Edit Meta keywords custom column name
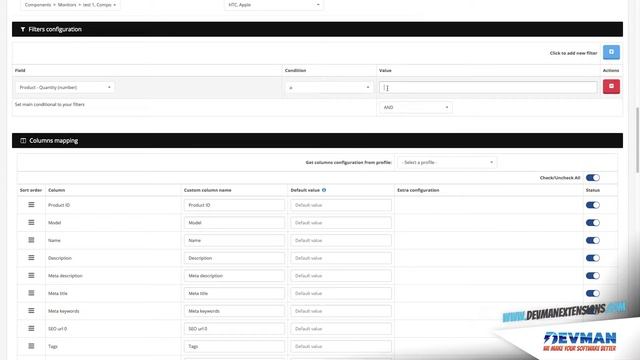This screenshot has width=640, height=360. tap(234, 311)
